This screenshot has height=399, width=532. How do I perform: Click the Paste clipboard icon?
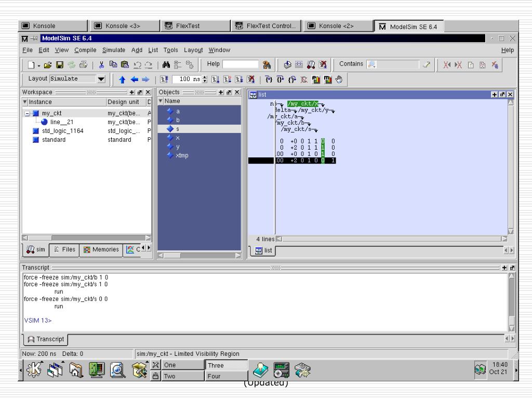coord(125,64)
